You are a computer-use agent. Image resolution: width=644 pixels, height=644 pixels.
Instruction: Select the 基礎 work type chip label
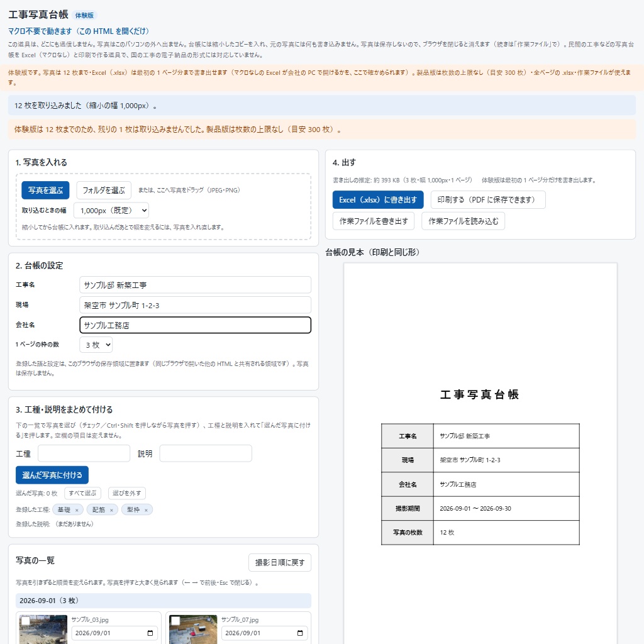(64, 509)
